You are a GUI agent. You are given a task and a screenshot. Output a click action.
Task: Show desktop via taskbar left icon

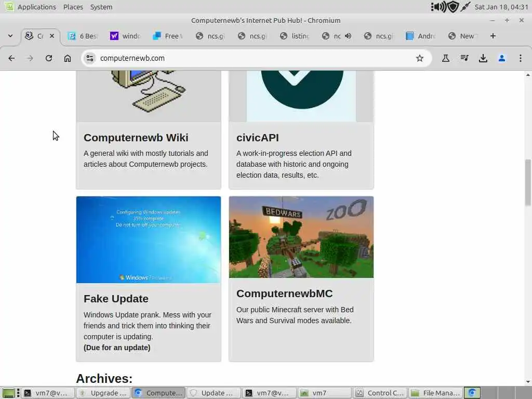pos(8,393)
